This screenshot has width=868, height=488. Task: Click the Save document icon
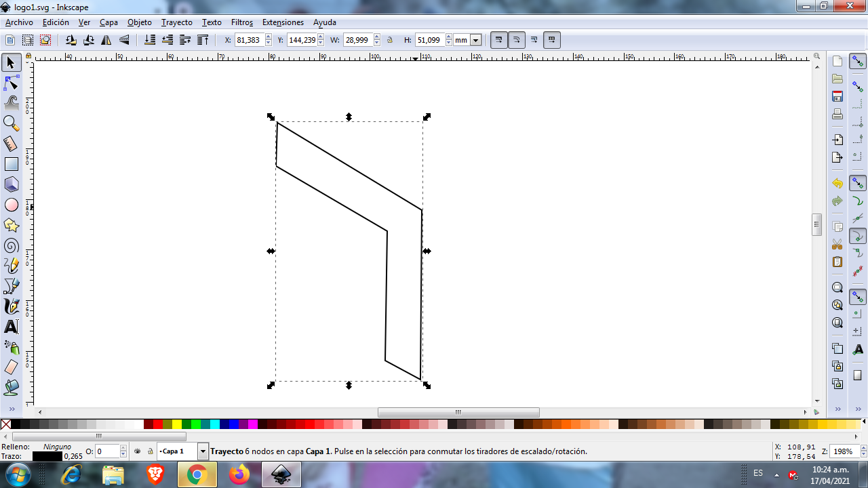click(x=837, y=96)
